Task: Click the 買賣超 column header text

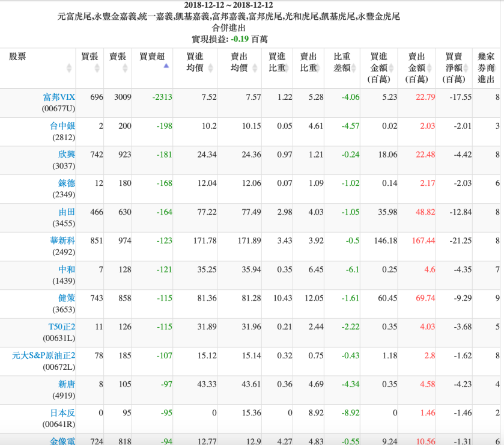Action: pyautogui.click(x=152, y=57)
